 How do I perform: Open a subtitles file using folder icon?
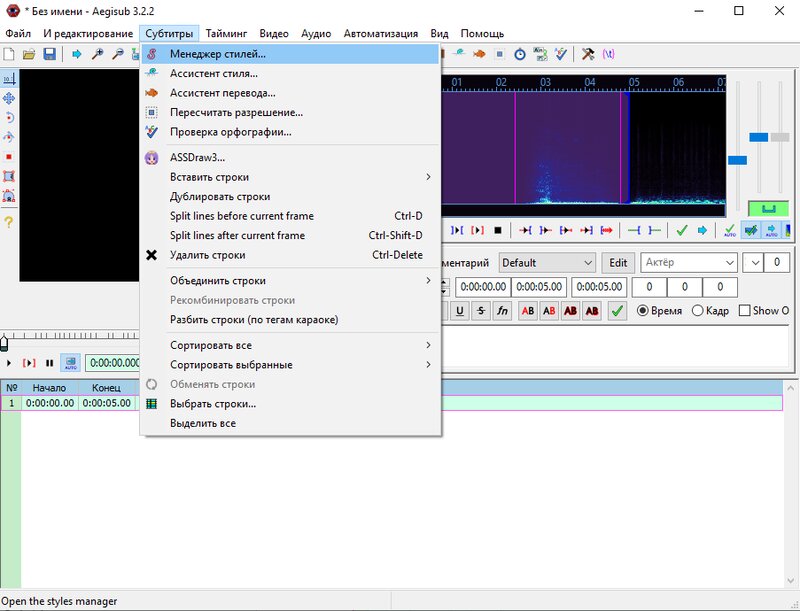click(x=29, y=54)
